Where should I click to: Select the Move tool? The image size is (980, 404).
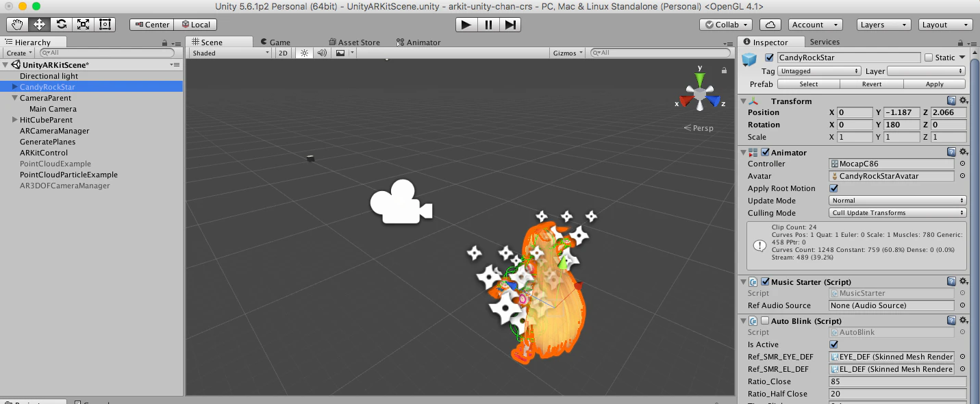point(39,25)
